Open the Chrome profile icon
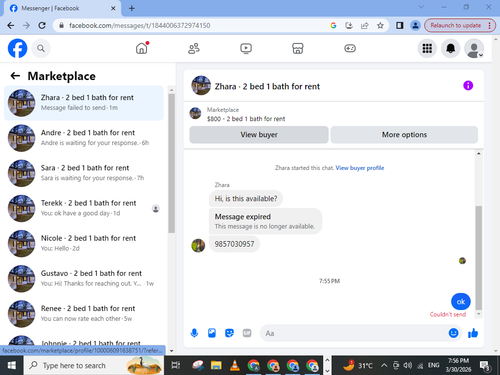This screenshot has width=500, height=375. tap(415, 25)
